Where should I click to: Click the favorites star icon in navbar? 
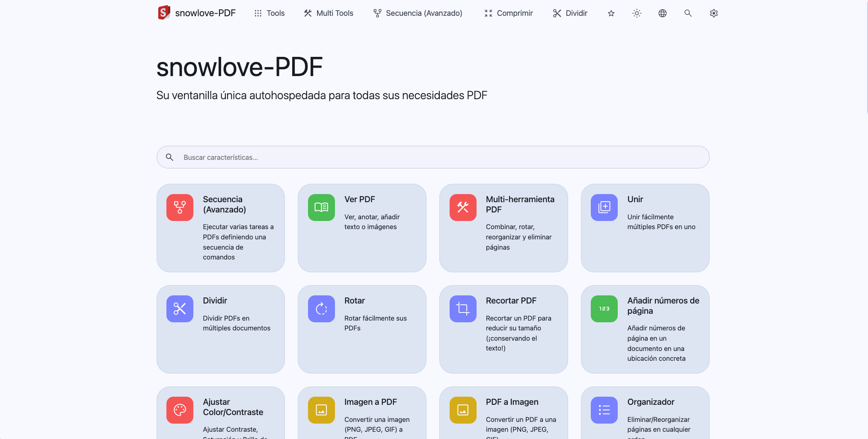(x=611, y=13)
